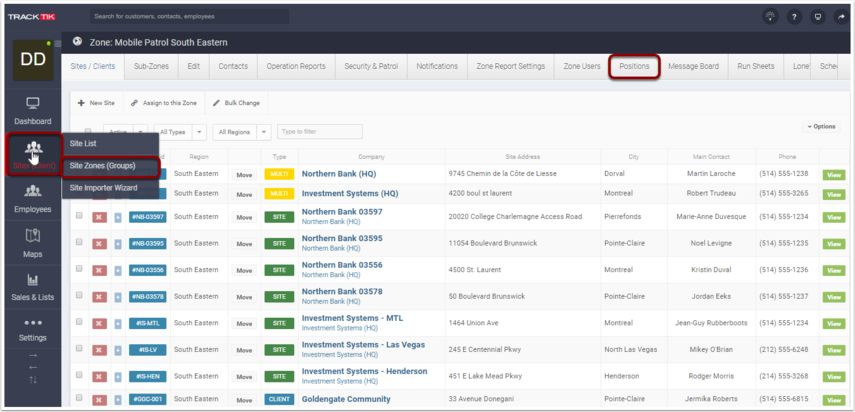This screenshot has height=412, width=855.
Task: Check the box for Northern Bank 03595 row
Action: [x=79, y=241]
